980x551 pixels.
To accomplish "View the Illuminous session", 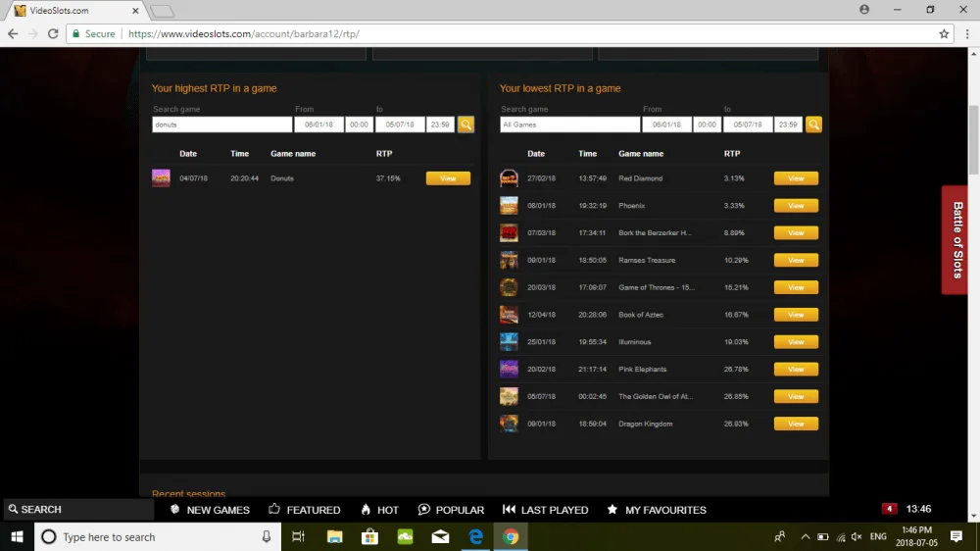I will [x=796, y=341].
